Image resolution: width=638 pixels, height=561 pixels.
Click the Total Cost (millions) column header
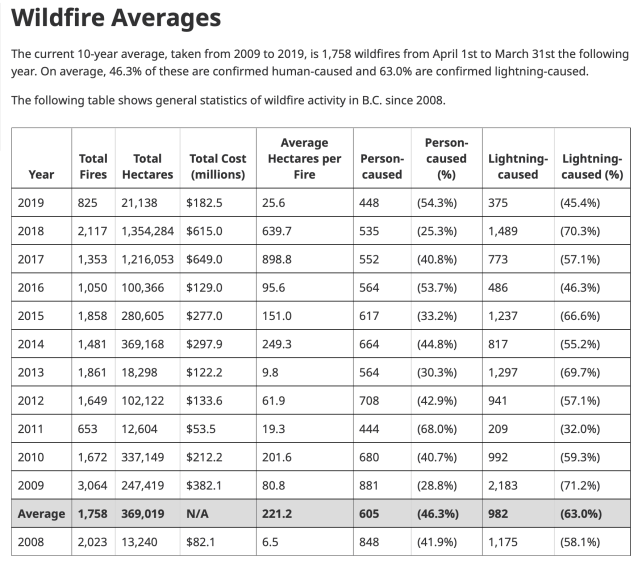(217, 166)
